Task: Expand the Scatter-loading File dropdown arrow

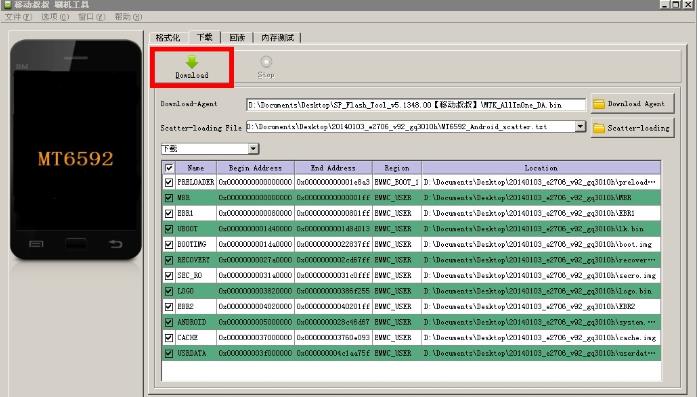Action: (580, 127)
